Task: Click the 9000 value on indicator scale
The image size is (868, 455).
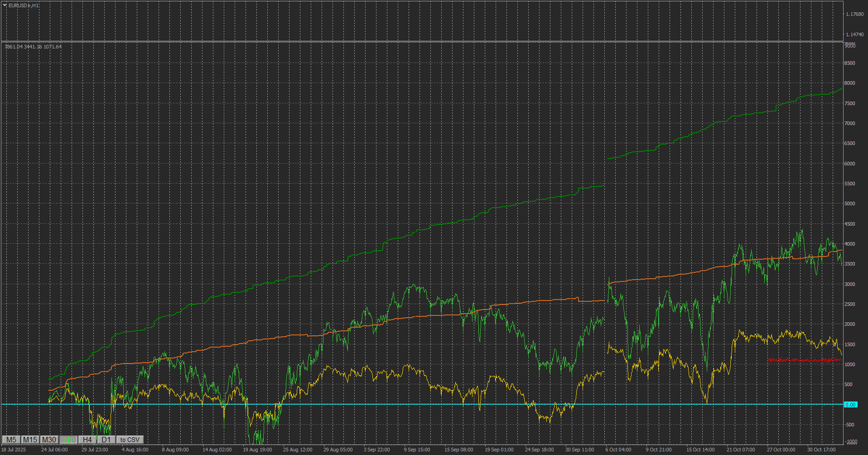Action: pos(850,45)
